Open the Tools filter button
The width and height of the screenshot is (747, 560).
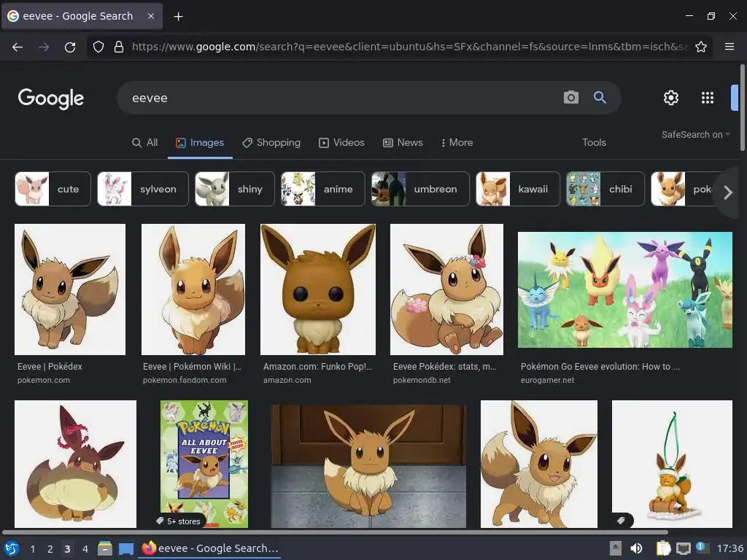(594, 142)
